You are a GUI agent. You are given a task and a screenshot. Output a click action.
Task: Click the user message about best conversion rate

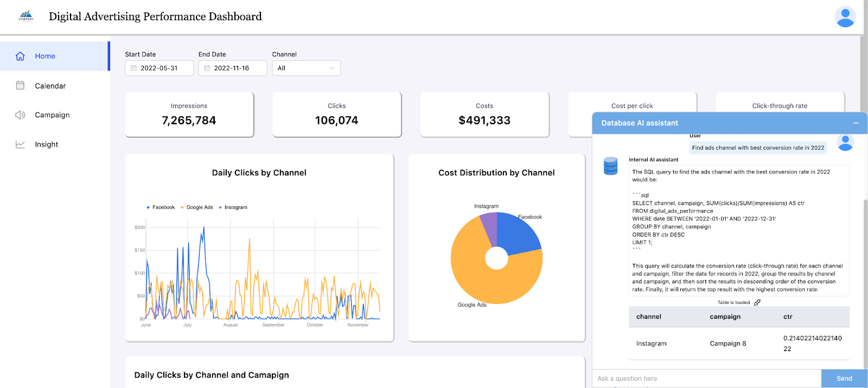pos(758,148)
